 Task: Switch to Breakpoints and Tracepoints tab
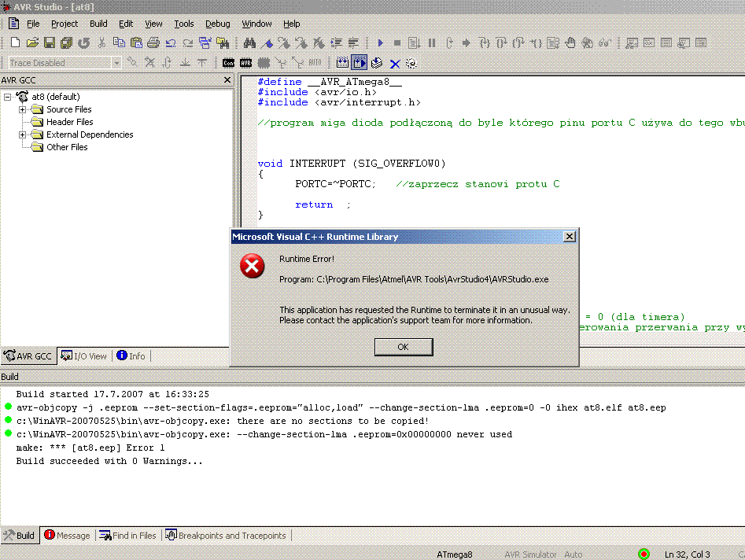click(x=226, y=536)
